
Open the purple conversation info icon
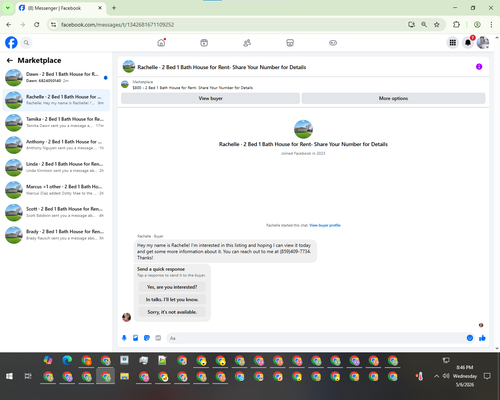479,67
